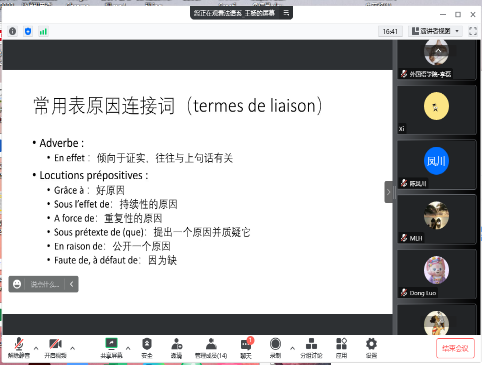
Task: Open the speaker view layout dropdown
Action: pos(436,31)
